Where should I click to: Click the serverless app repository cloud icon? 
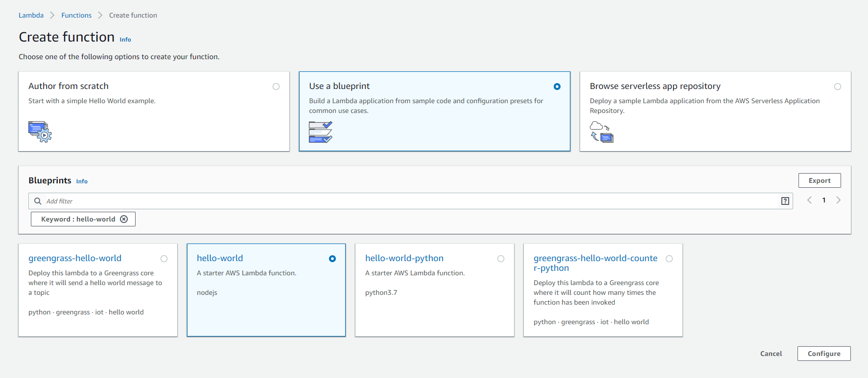click(x=602, y=132)
